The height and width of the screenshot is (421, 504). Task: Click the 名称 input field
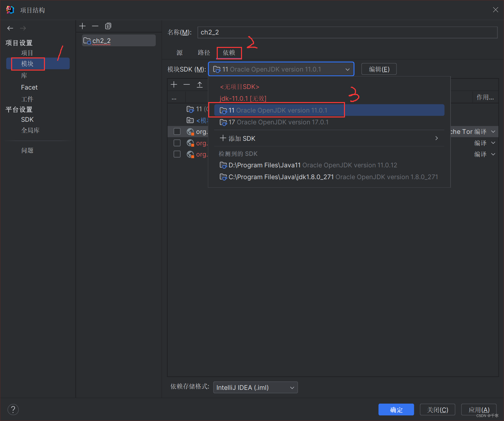click(x=348, y=32)
